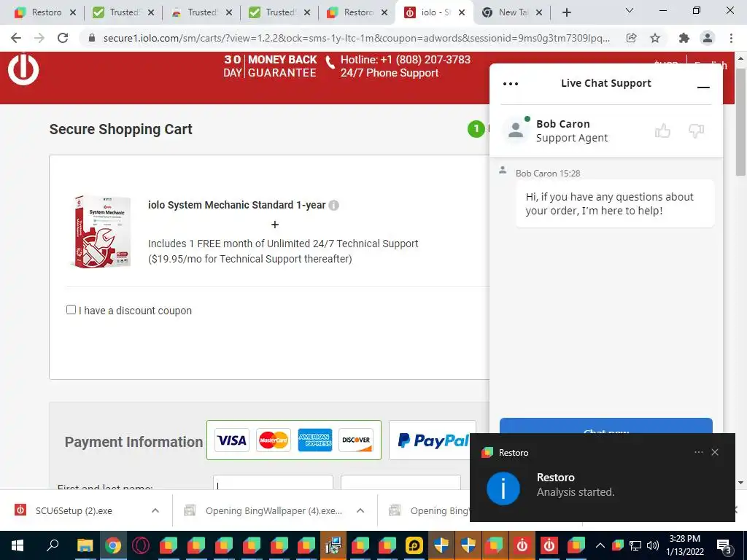Give Bob Caron a thumbs up

(x=662, y=131)
